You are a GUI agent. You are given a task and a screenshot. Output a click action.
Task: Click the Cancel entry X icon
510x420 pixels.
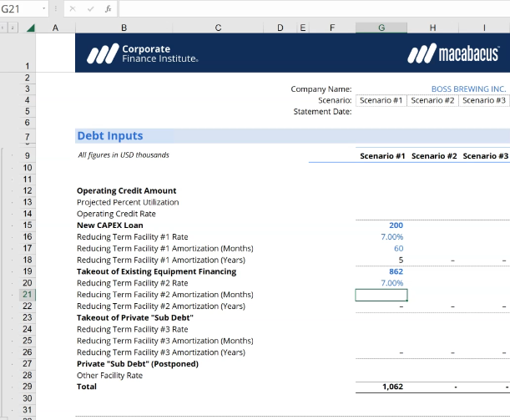(72, 8)
